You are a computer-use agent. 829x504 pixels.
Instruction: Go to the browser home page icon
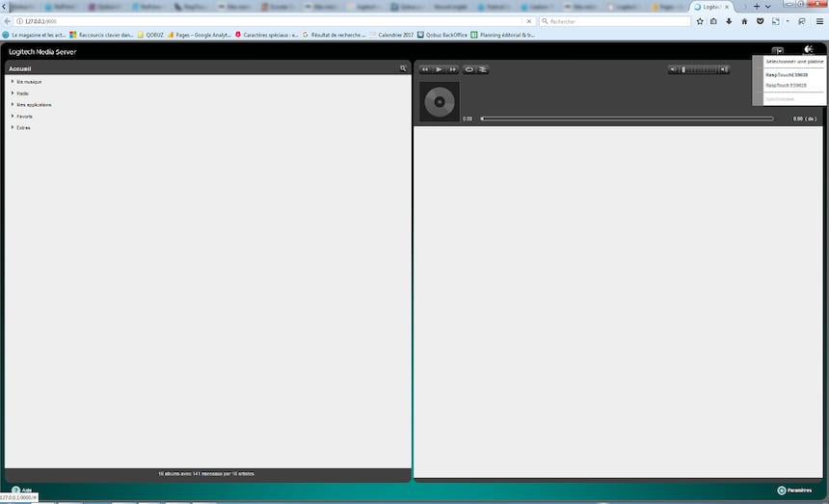744,21
